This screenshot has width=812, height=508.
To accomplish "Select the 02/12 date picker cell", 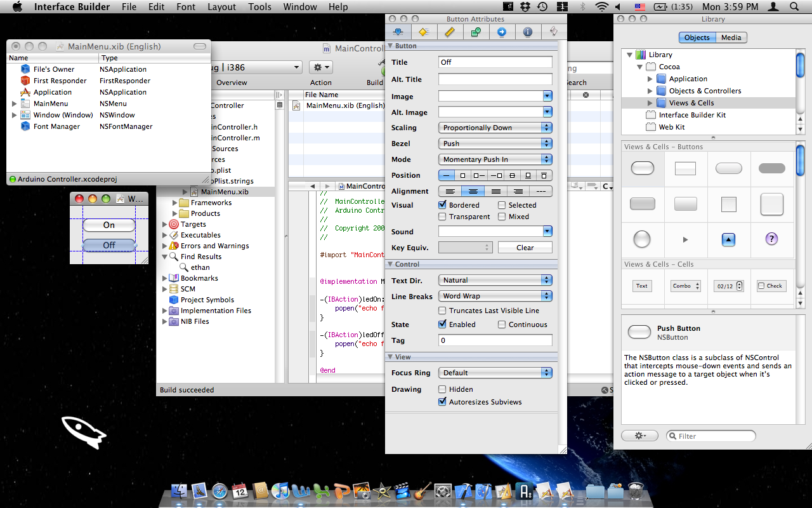I will point(728,286).
